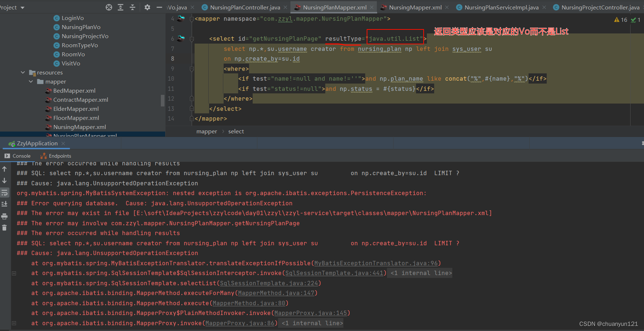644x331 pixels.
Task: Click the typo check indicator showing 1
Action: tap(636, 20)
